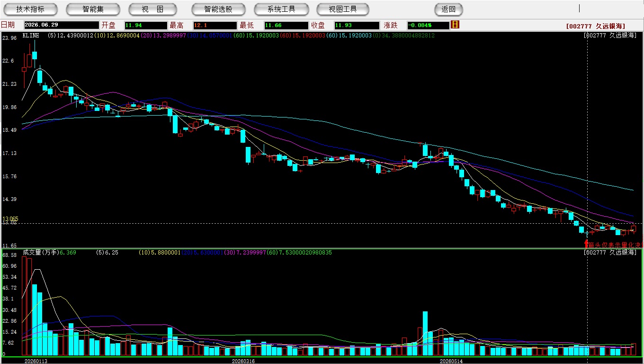Click the 最低 price field
Image resolution: width=644 pixels, height=364 pixels.
click(x=286, y=26)
